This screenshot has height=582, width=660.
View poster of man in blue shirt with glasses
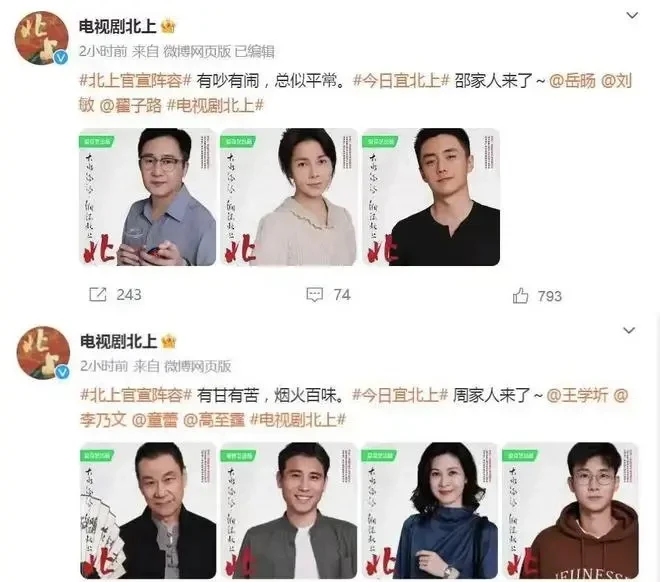[x=148, y=197]
